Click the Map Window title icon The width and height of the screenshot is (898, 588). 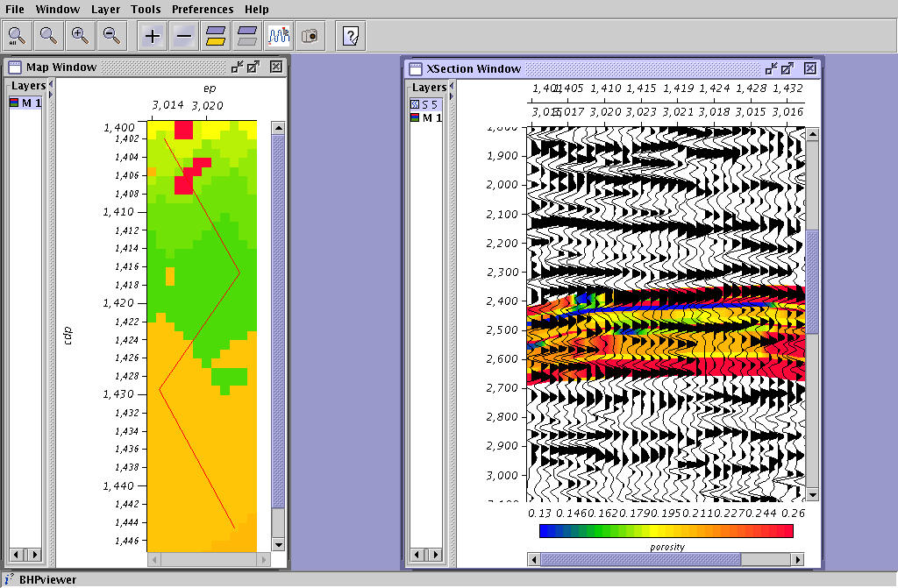click(15, 67)
